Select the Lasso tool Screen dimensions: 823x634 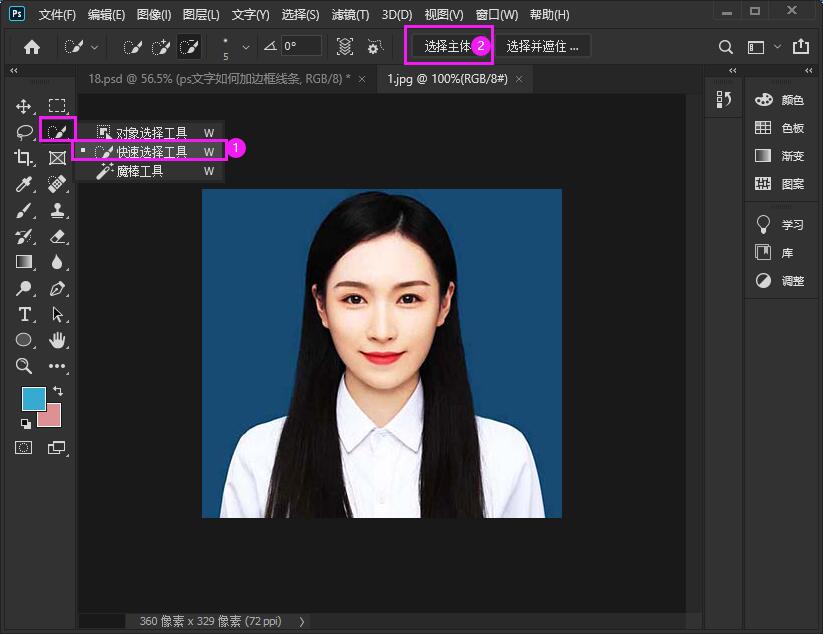click(24, 132)
